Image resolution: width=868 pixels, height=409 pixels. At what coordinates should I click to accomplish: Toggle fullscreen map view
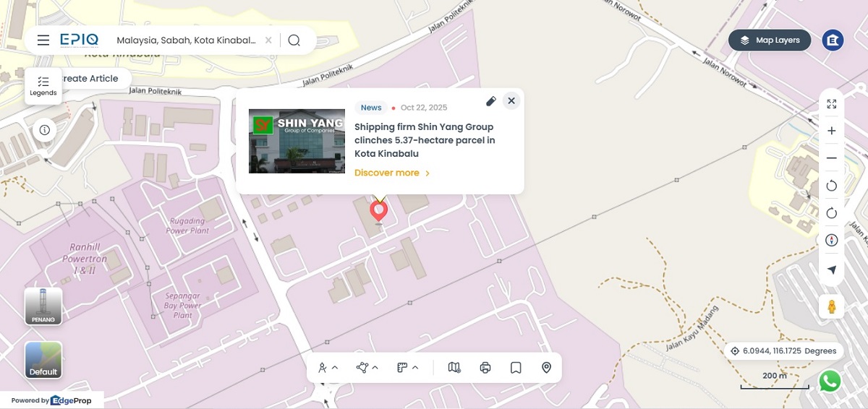831,104
